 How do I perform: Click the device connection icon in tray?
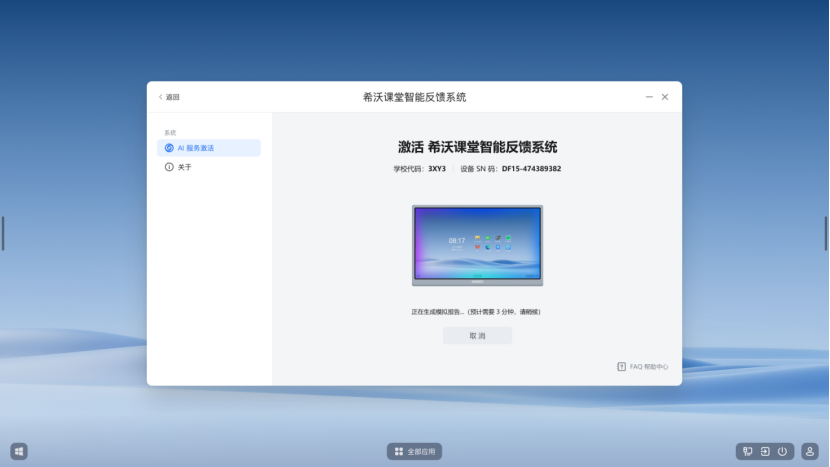tap(747, 451)
